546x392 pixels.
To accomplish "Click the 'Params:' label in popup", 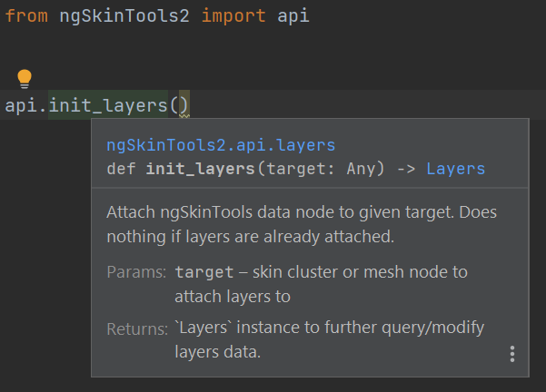I will [x=136, y=272].
